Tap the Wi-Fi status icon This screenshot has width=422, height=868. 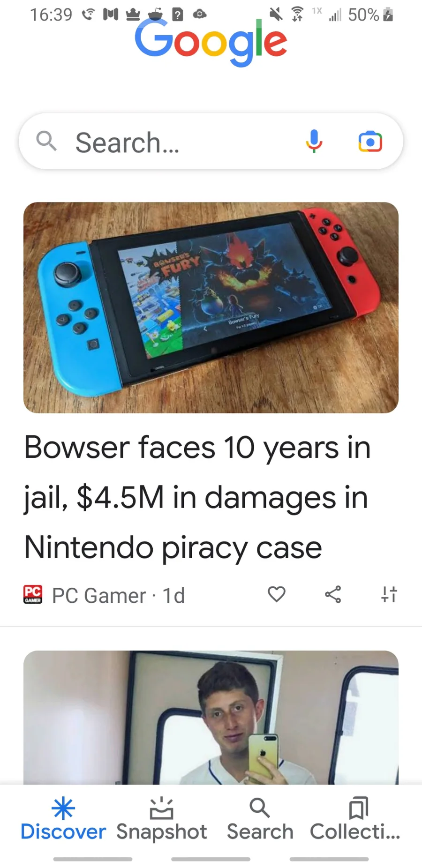(297, 15)
